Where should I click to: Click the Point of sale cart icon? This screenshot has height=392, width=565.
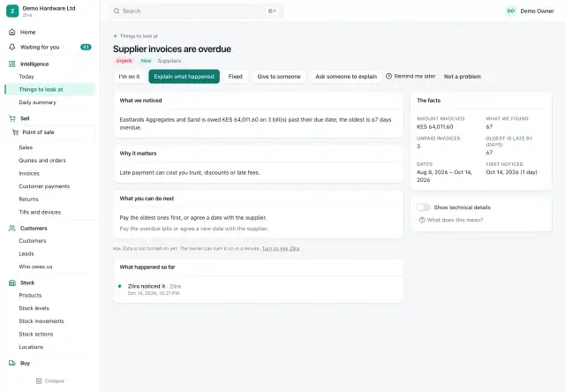point(16,132)
